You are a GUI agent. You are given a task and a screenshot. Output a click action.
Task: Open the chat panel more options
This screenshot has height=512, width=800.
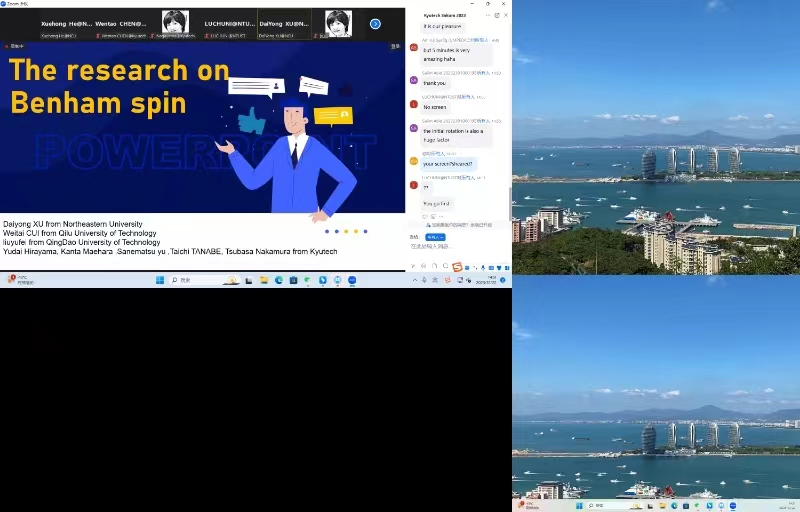[x=488, y=15]
